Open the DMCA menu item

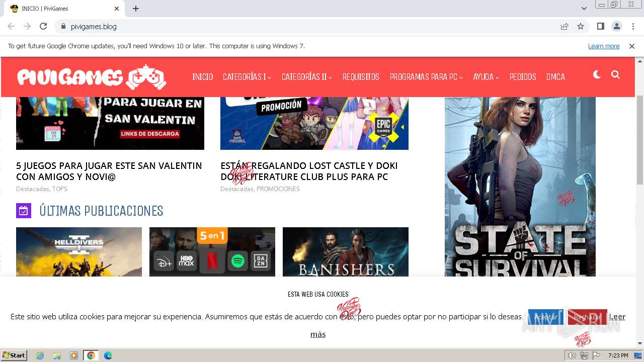(x=555, y=77)
